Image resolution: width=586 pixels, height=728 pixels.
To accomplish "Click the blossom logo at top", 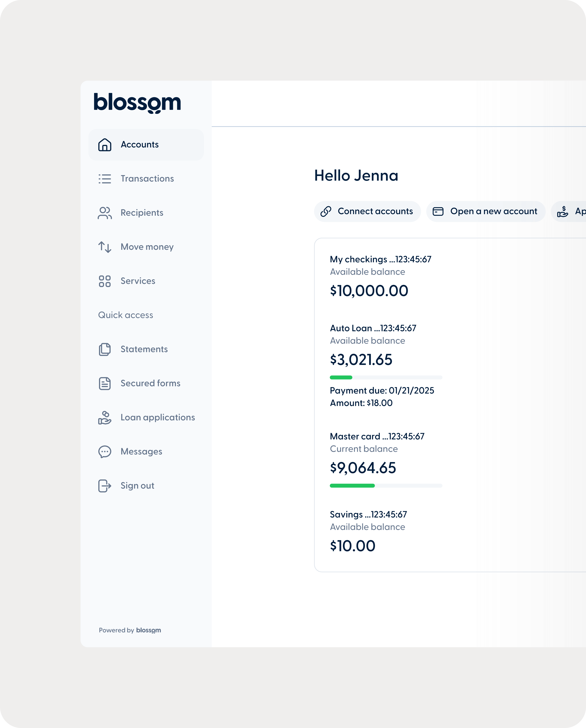I will point(137,103).
